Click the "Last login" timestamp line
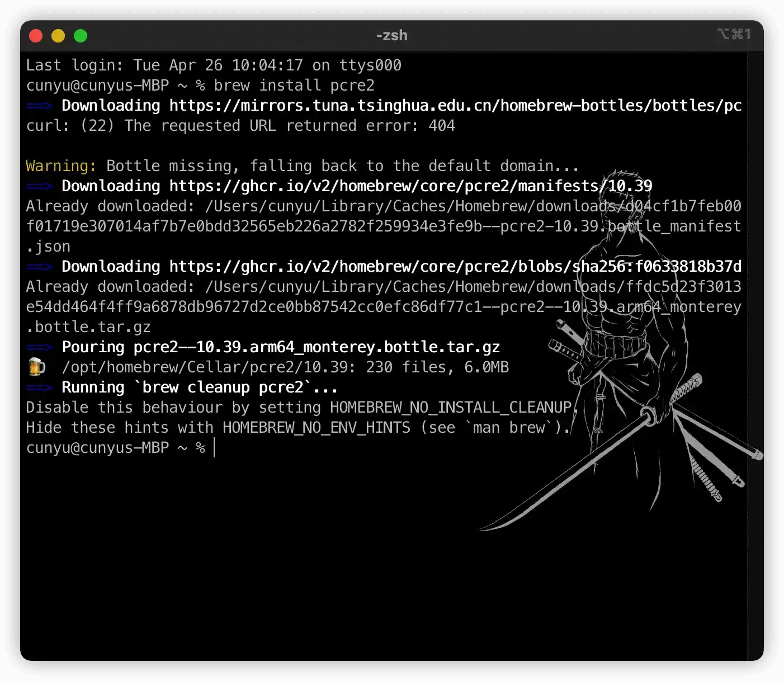Screen dimensions: 784x681 [x=214, y=65]
